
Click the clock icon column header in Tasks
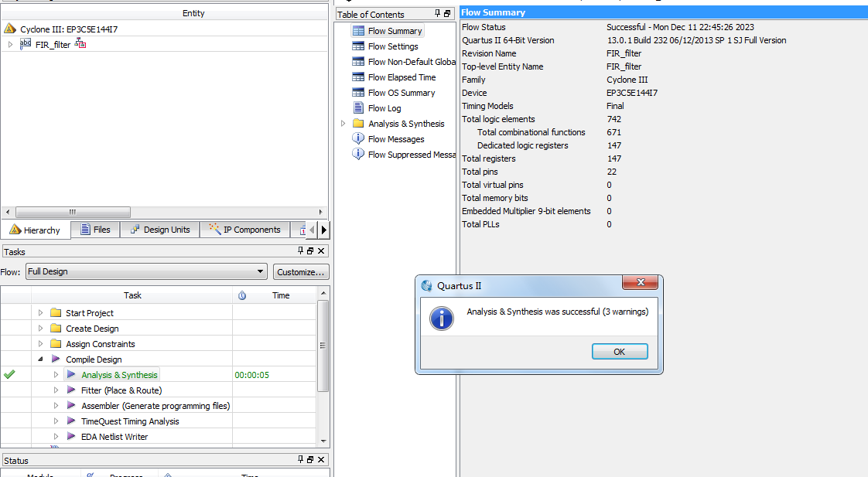[242, 295]
